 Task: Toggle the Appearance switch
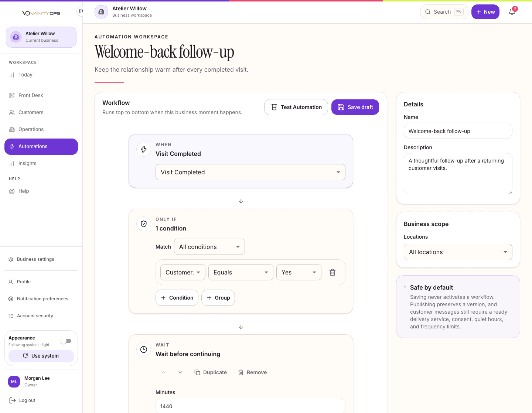(66, 341)
